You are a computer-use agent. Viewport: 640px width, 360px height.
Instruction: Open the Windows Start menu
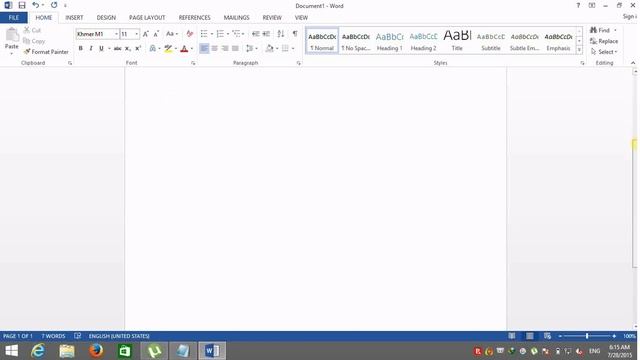point(11,351)
